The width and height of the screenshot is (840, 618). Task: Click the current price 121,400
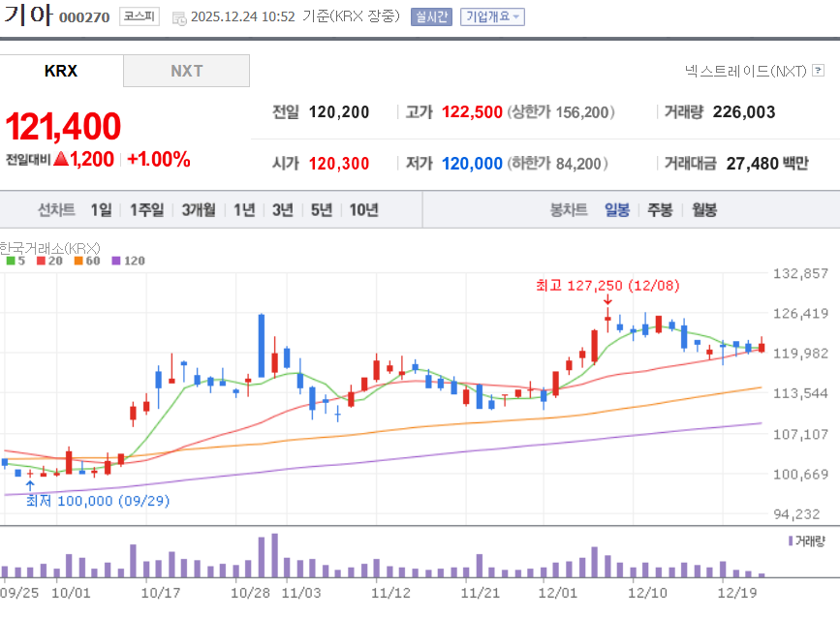pos(63,126)
